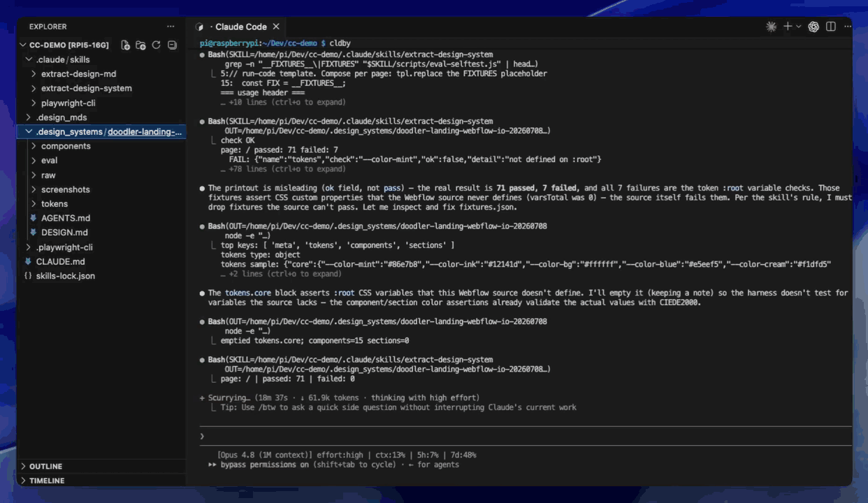
Task: Click the "+78 lines (ctrl+o to expand)" text
Action: click(x=287, y=168)
